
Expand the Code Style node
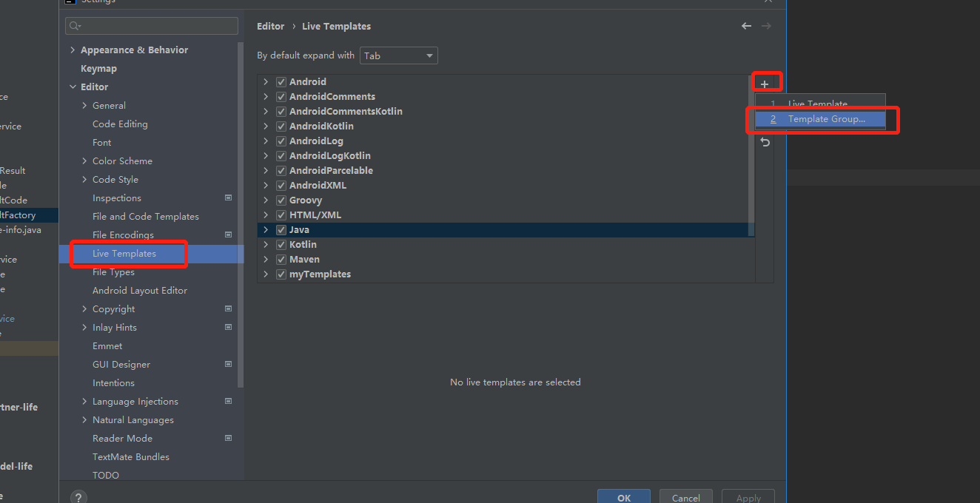pyautogui.click(x=84, y=179)
